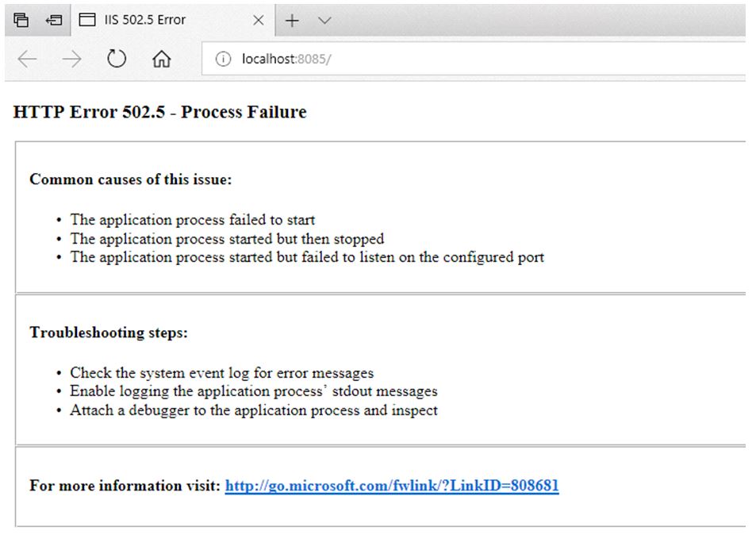Click the 'Attach a debugger' bullet text
This screenshot has height=535, width=756.
tap(254, 410)
